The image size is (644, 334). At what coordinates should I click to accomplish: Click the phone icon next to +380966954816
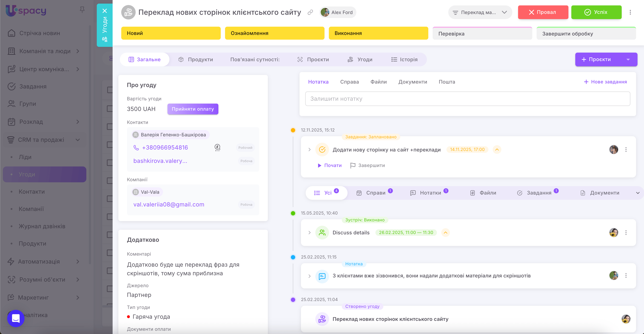click(x=136, y=148)
